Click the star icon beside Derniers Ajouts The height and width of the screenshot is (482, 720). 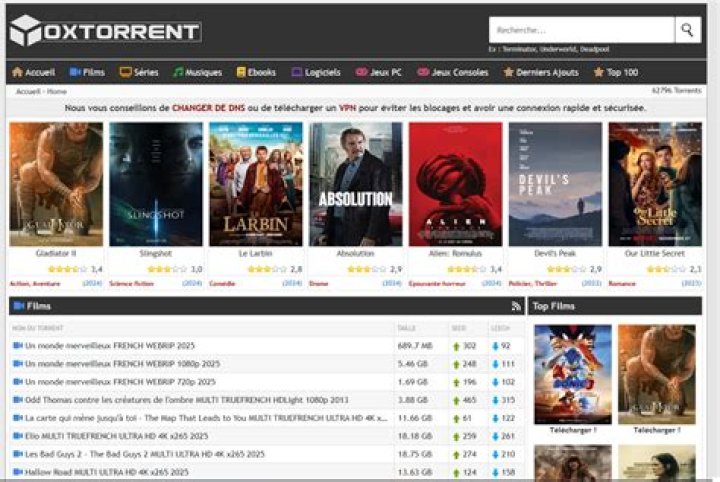[x=508, y=72]
